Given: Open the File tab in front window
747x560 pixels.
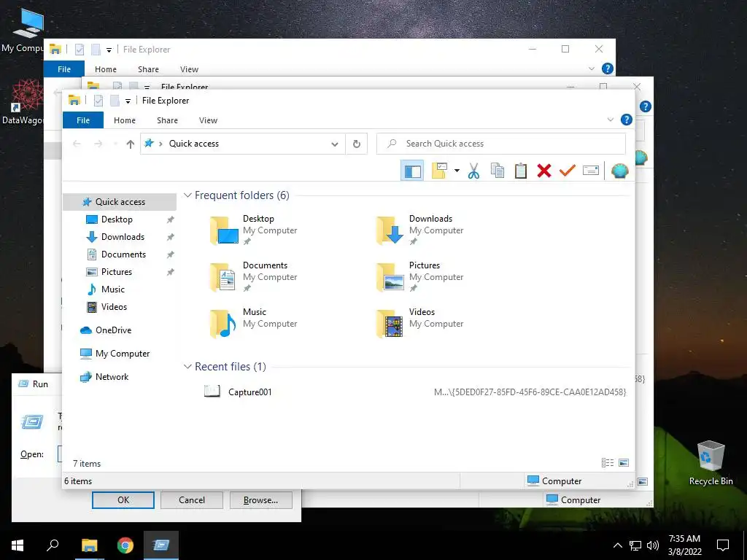Looking at the screenshot, I should tap(83, 120).
